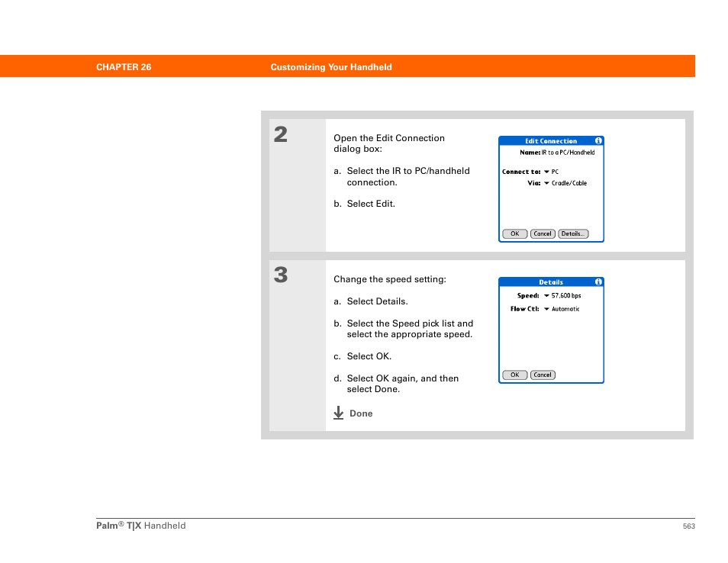Click the 'Connect to:' label
Screen dimensions: 728x563
521,172
